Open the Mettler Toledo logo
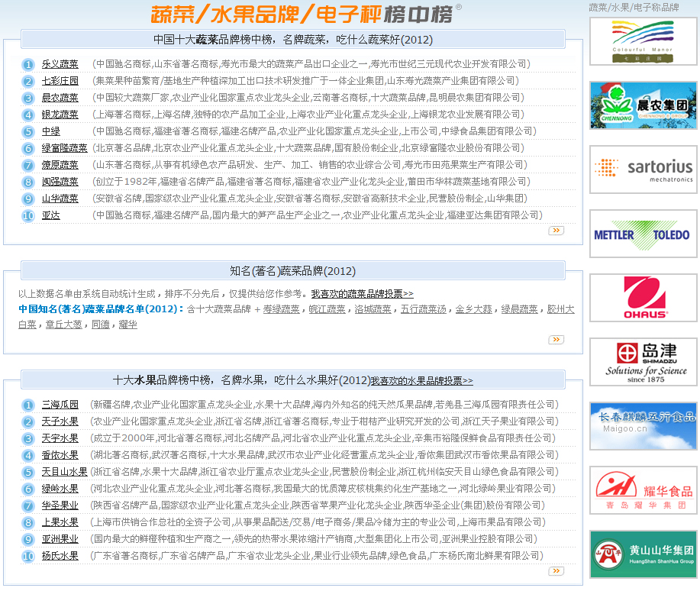Screen dimensions: 700x591 click(643, 234)
